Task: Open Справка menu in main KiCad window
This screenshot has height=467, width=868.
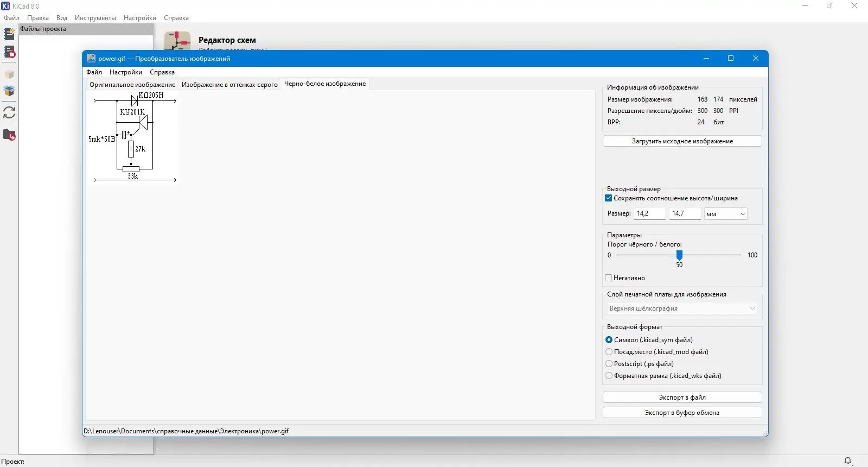Action: [x=176, y=18]
